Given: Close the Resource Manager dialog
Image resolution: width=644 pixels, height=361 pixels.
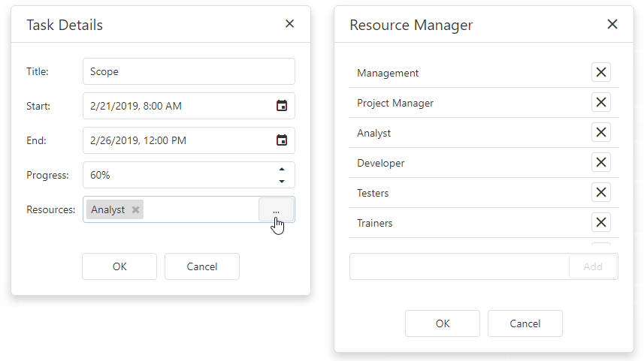Looking at the screenshot, I should click(x=612, y=24).
